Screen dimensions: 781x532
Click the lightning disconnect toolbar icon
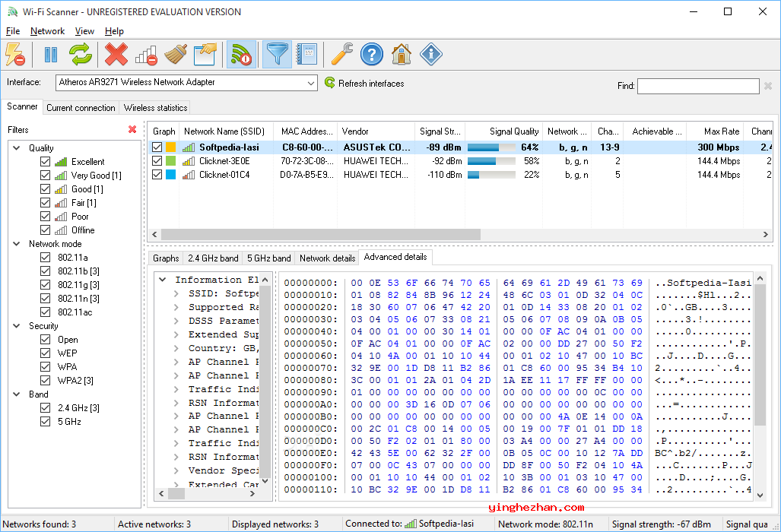pyautogui.click(x=15, y=54)
